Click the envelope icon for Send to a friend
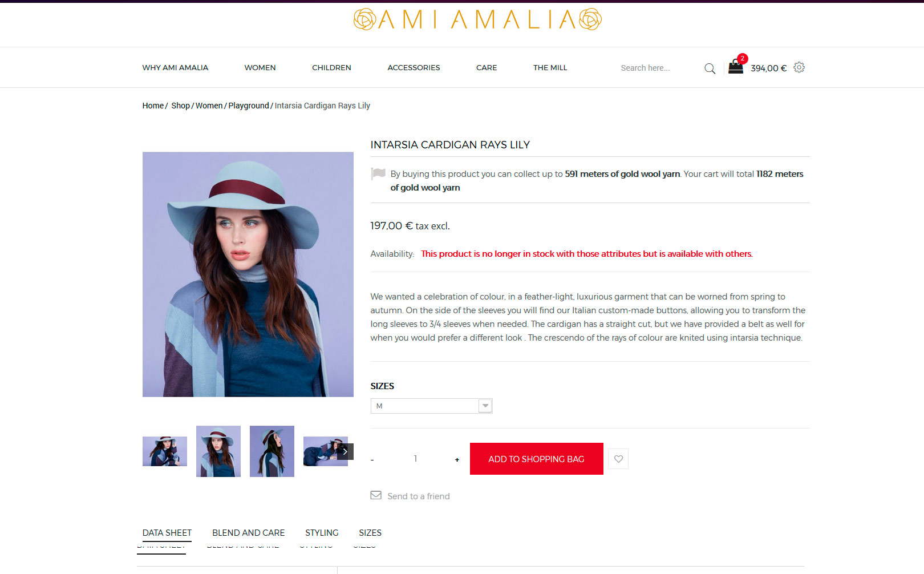The image size is (924, 574). (376, 495)
